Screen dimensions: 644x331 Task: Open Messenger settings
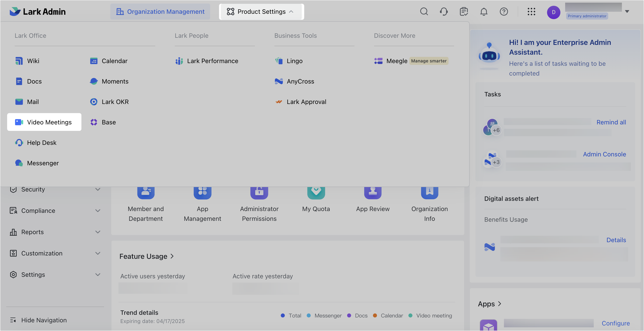[37, 163]
